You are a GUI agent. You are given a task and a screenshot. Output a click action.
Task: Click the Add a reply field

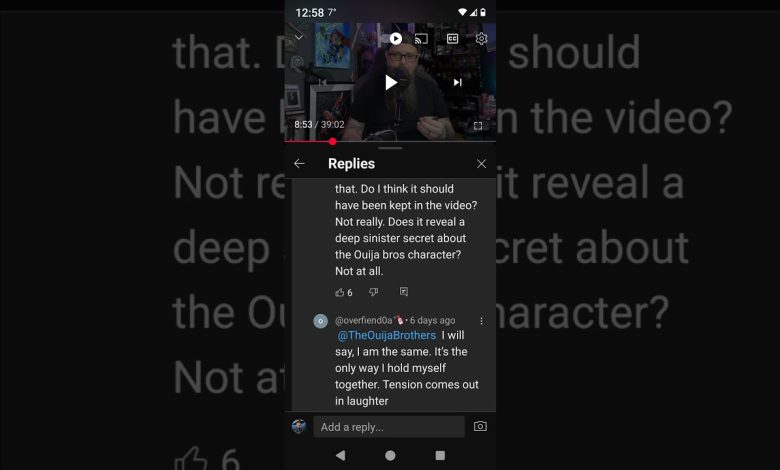pyautogui.click(x=389, y=427)
